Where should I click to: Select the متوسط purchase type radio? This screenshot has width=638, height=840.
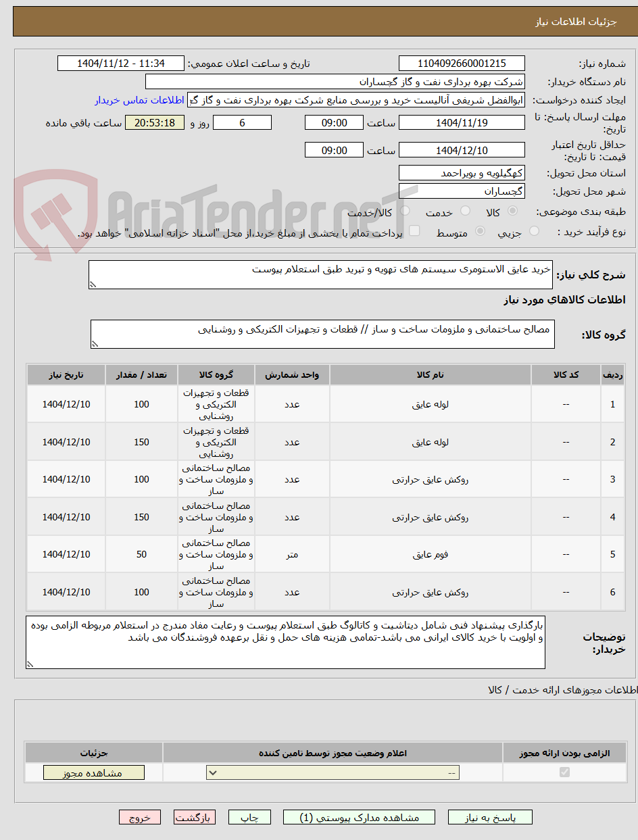pos(480,232)
